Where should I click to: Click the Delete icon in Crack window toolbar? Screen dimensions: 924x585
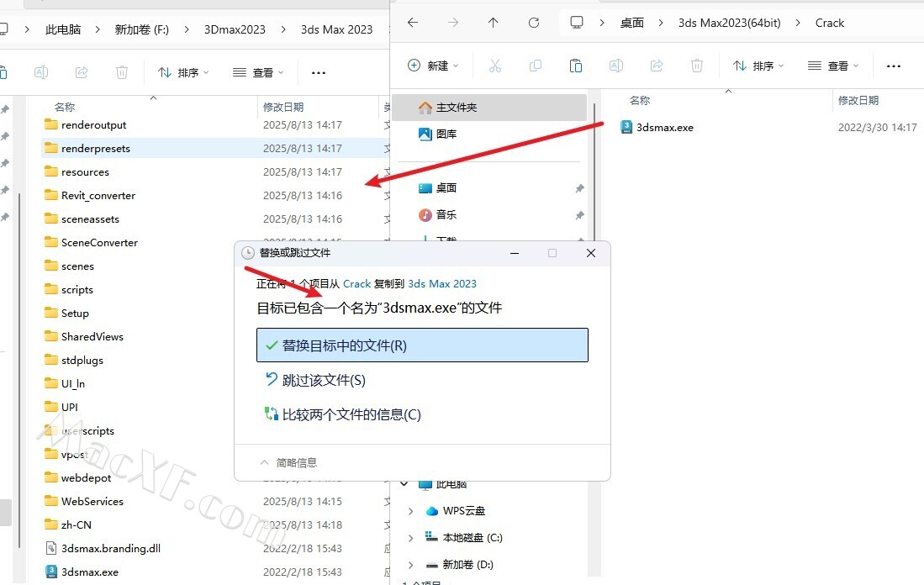696,66
